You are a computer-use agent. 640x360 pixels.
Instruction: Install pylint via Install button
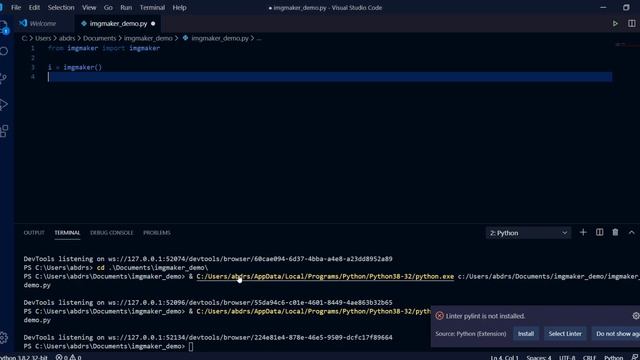coord(526,333)
